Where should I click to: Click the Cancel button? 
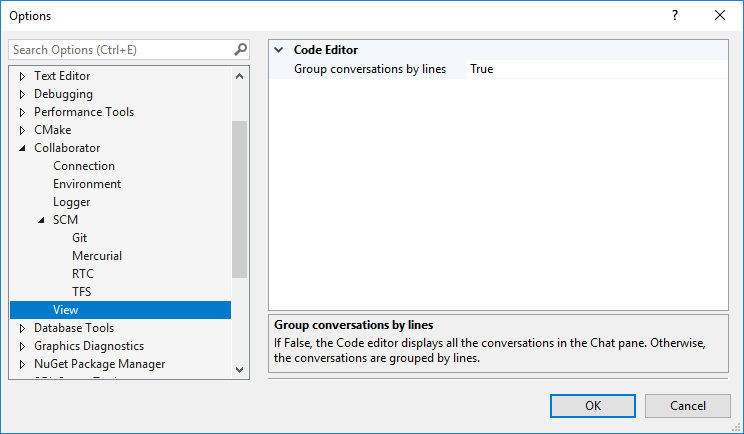tap(688, 405)
